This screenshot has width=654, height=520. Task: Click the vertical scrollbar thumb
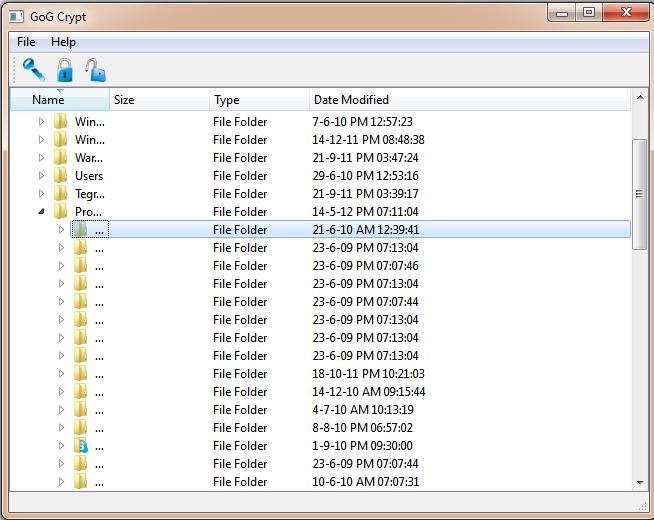pos(640,194)
